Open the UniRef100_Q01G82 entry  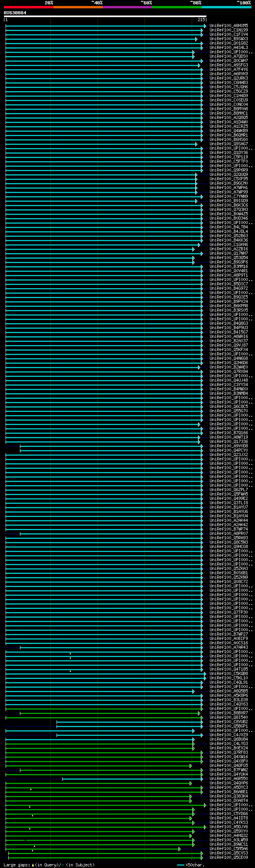(x=229, y=43)
